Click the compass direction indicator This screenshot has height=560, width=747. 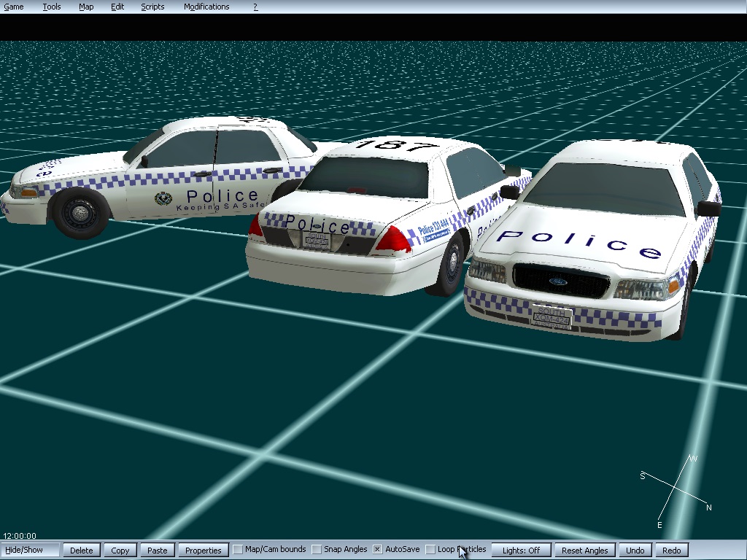(676, 492)
